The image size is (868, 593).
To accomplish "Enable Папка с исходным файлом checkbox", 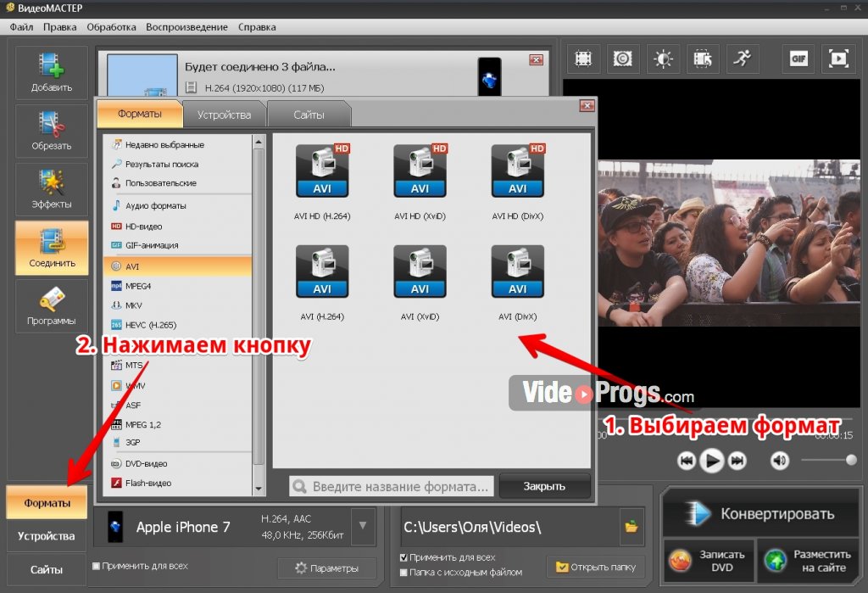I will pyautogui.click(x=403, y=573).
